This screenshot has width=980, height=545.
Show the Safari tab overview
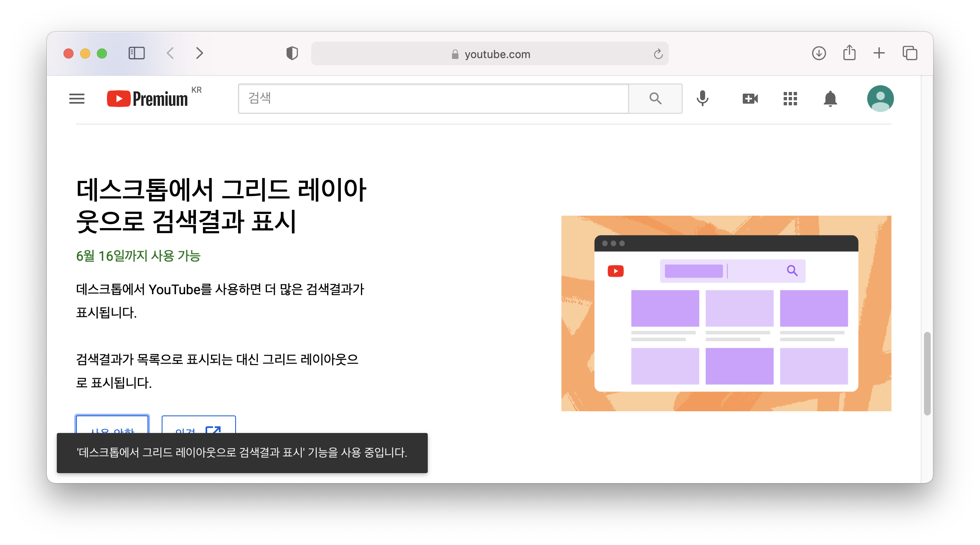click(910, 53)
